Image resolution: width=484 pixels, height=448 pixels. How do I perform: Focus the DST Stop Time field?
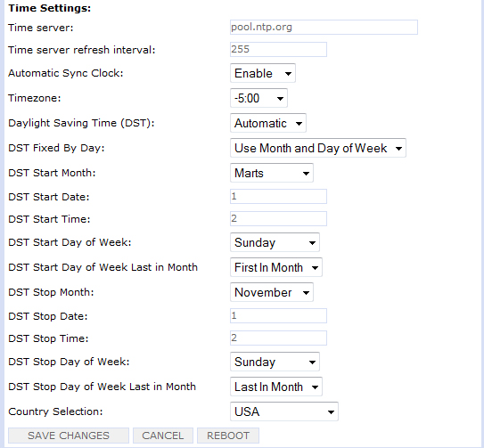(x=278, y=338)
